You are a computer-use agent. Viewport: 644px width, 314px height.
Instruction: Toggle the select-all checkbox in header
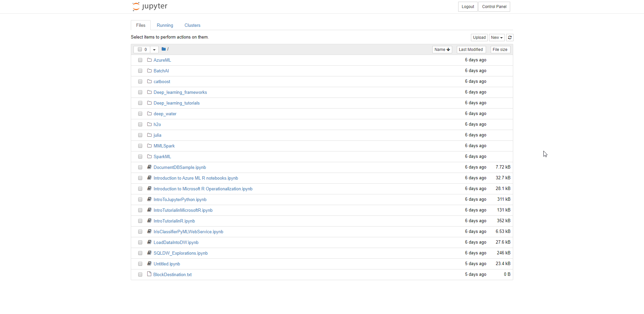coord(140,50)
